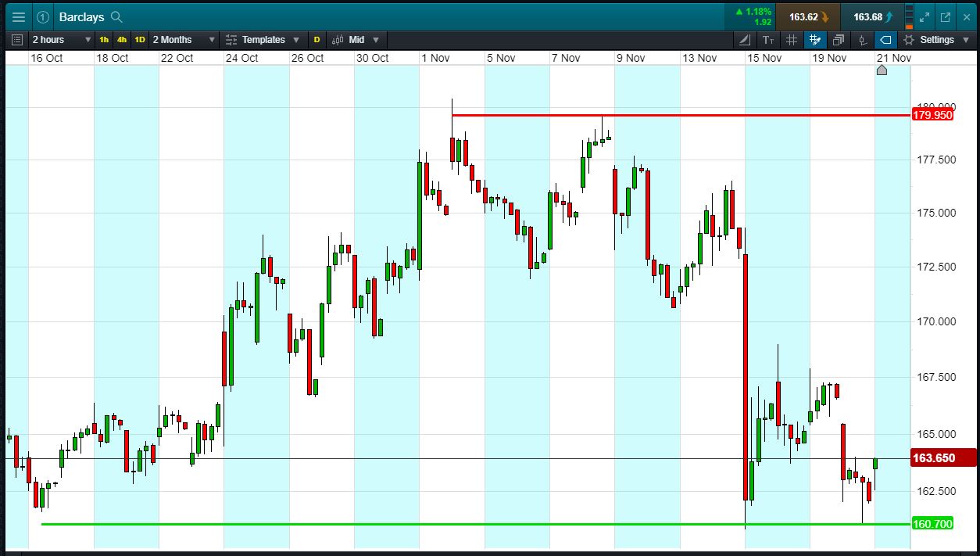Select the text annotation tool
This screenshot has height=556, width=980.
pos(768,40)
